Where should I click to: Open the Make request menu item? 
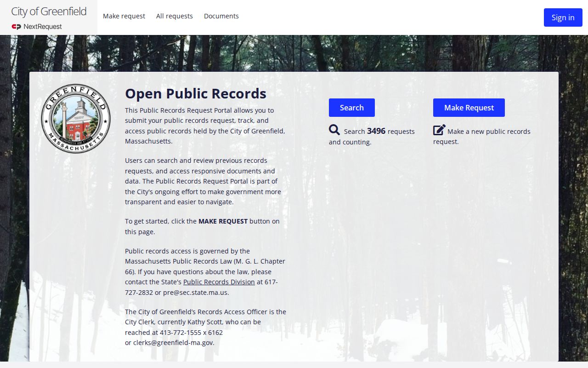click(x=124, y=16)
